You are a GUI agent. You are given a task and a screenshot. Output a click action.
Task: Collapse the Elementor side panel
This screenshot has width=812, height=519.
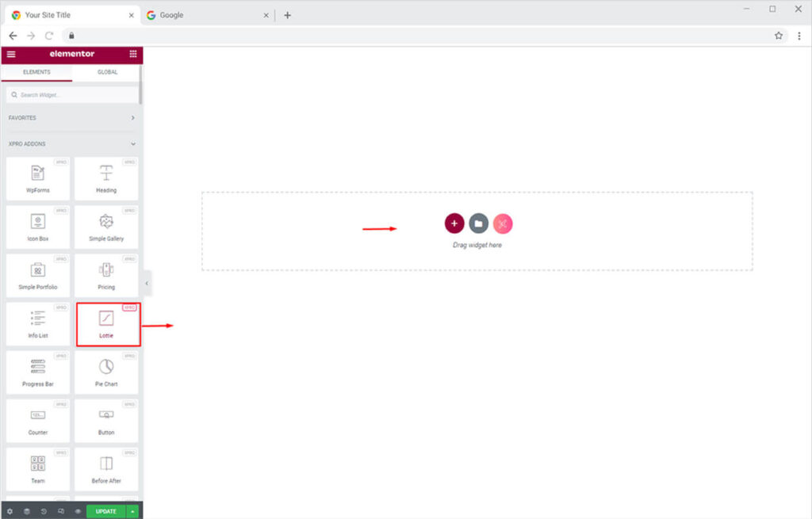(147, 283)
